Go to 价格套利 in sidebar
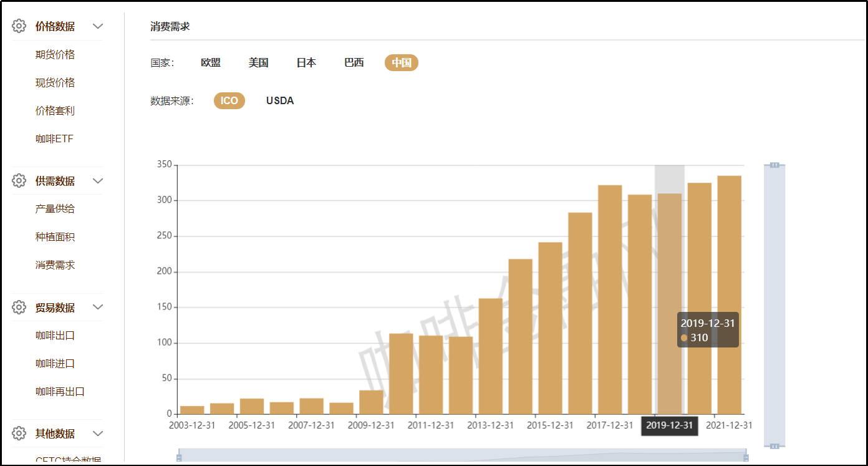Screen dimensions: 868x466 point(55,111)
